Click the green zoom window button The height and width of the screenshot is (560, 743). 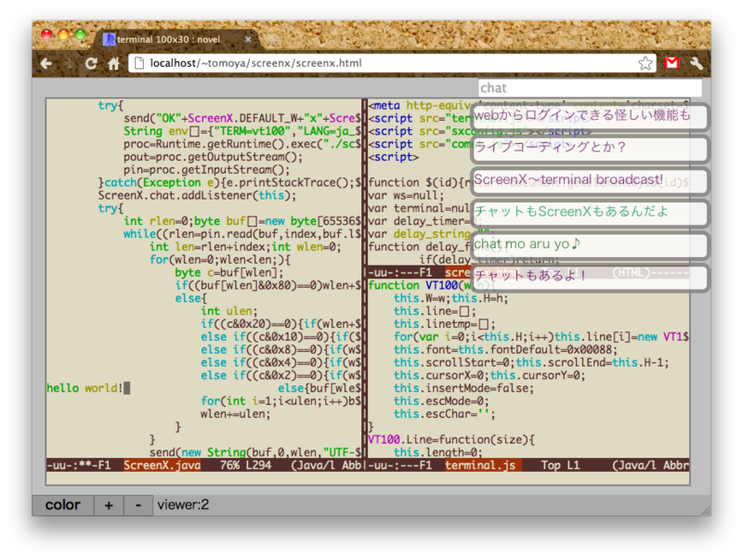(81, 34)
